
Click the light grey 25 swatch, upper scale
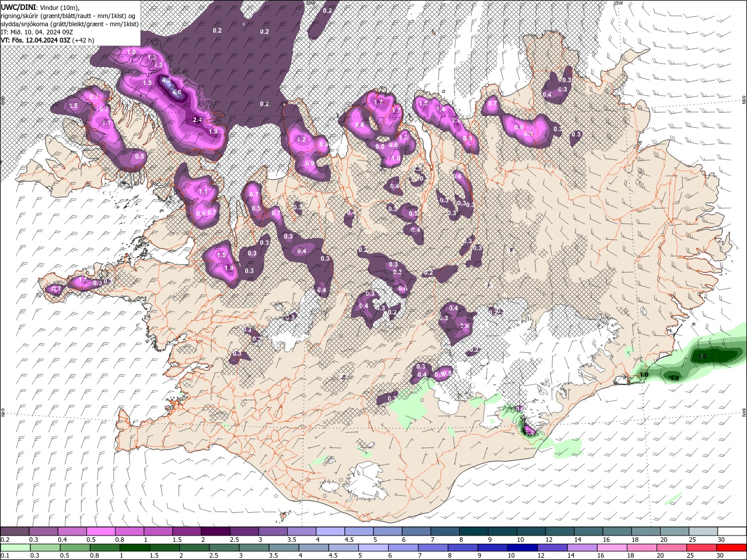click(704, 531)
